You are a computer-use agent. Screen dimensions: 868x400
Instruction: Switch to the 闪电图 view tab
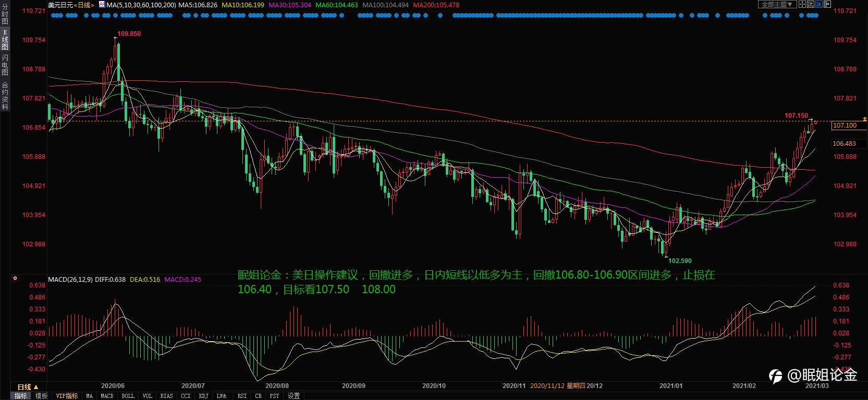click(x=5, y=65)
